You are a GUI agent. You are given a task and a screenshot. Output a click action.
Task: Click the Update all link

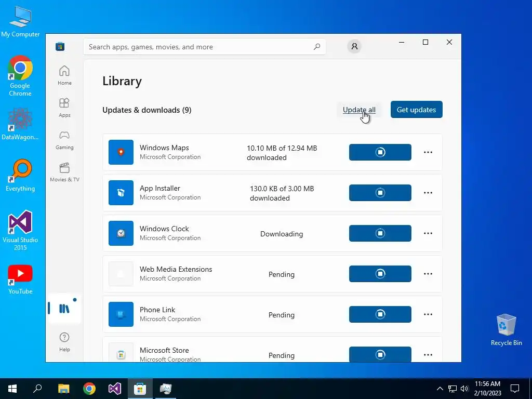point(359,110)
